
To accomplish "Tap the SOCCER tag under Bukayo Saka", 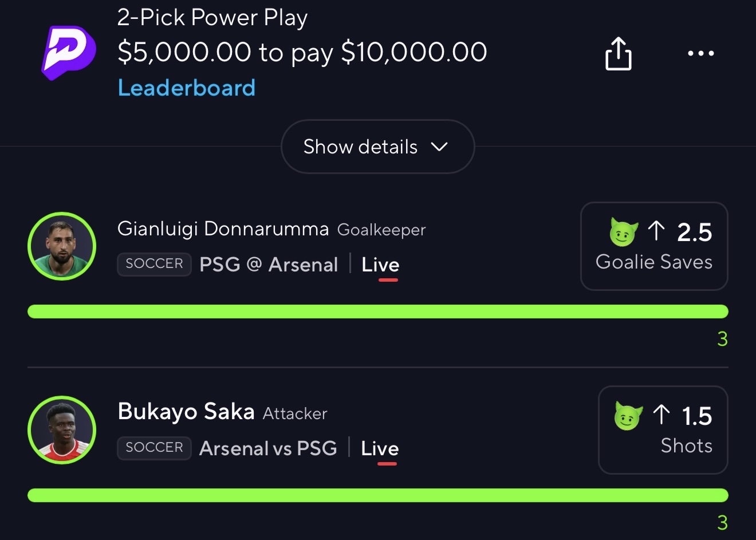I will click(154, 448).
